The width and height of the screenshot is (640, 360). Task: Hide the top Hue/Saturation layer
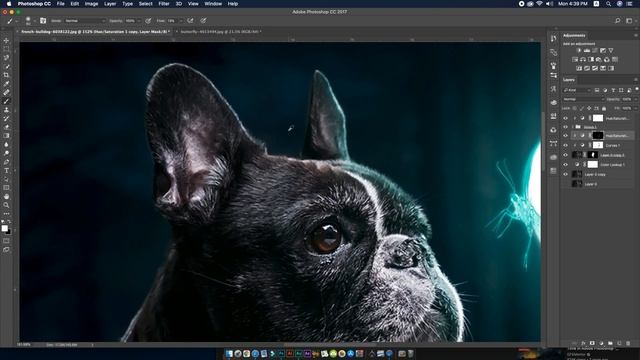[x=565, y=118]
